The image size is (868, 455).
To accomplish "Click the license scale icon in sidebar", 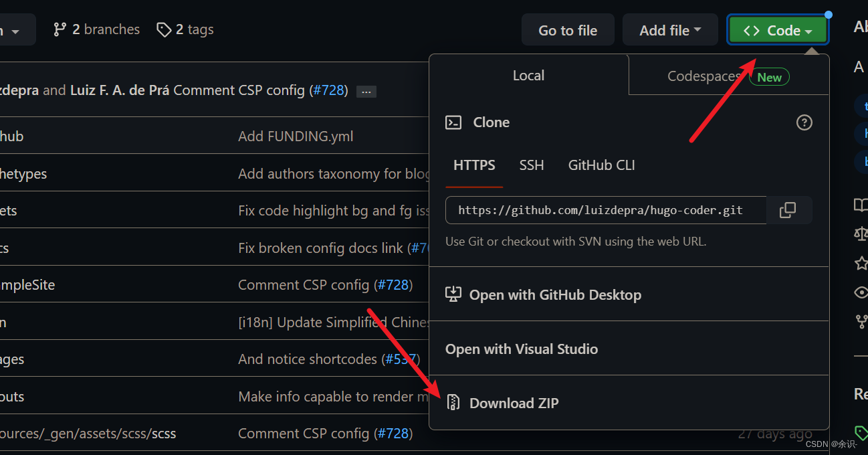I will coord(861,234).
